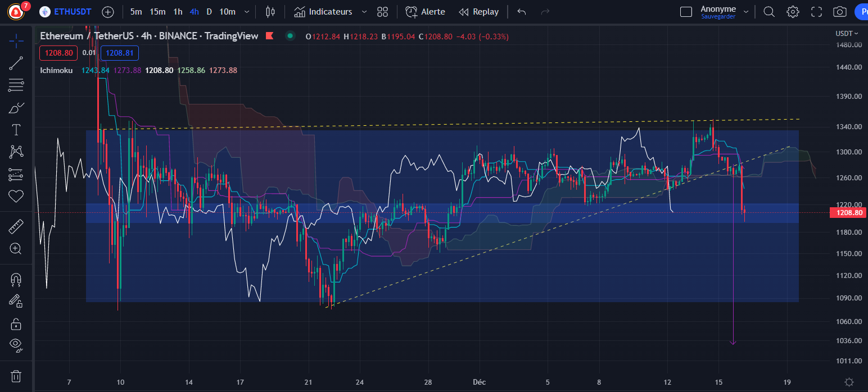Open the measure ruler tool
This screenshot has height=392, width=868.
16,225
